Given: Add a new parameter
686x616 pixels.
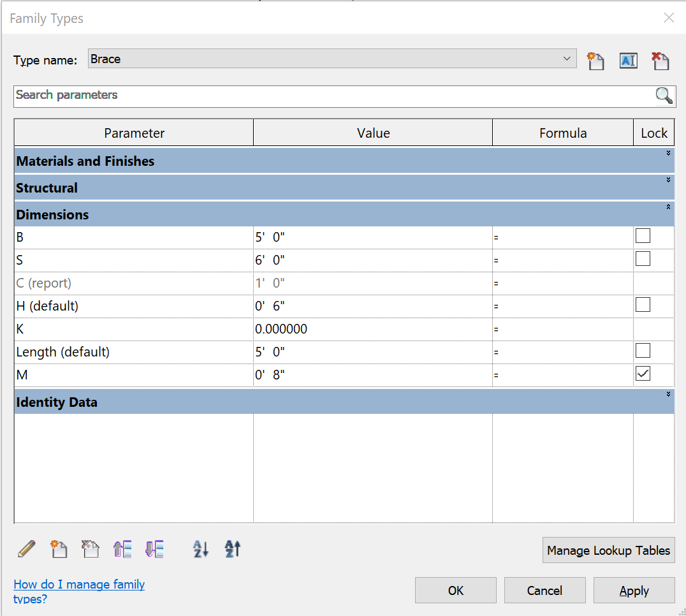Looking at the screenshot, I should click(x=59, y=549).
